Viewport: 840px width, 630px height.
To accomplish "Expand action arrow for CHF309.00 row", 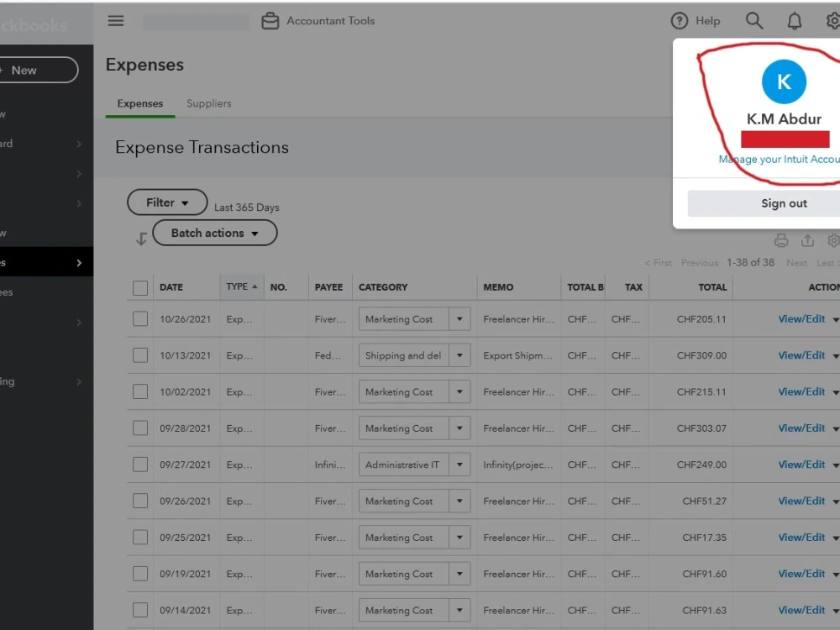I will (836, 356).
